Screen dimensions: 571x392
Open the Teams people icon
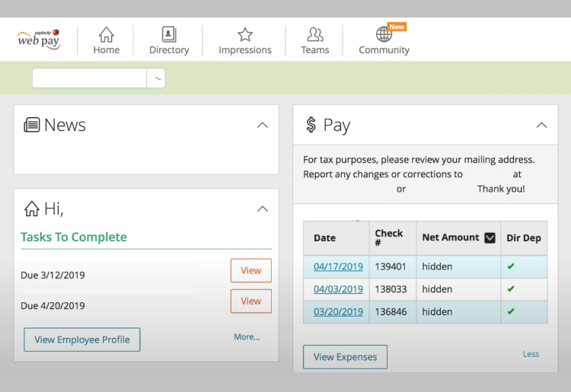(x=314, y=35)
